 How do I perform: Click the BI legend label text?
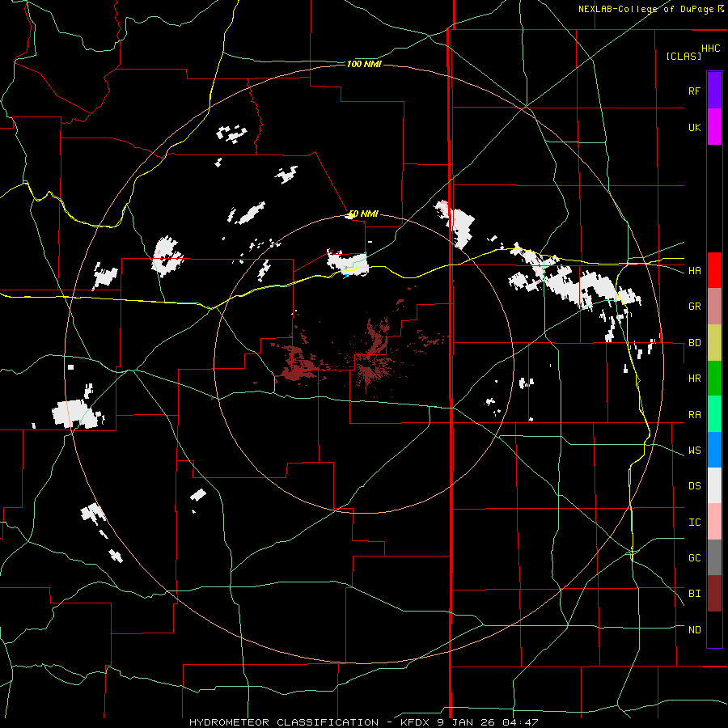point(694,594)
